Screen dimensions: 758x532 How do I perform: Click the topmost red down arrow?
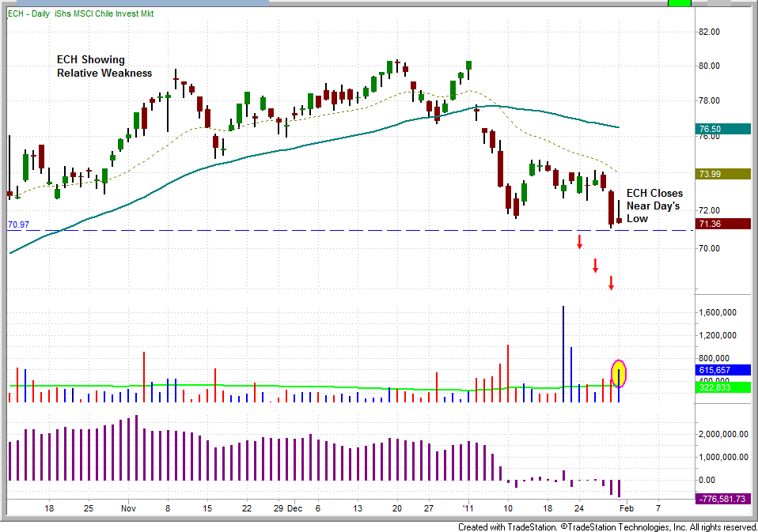tap(579, 242)
